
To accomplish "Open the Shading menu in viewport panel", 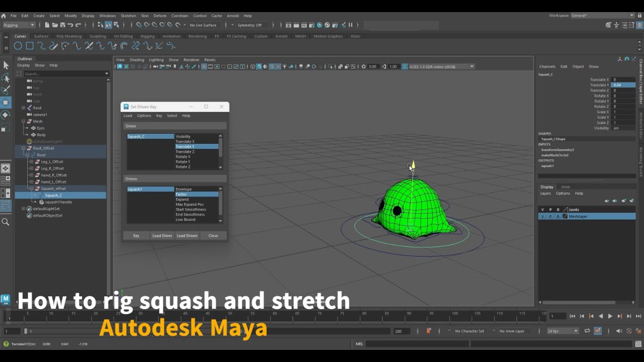I will 137,60.
